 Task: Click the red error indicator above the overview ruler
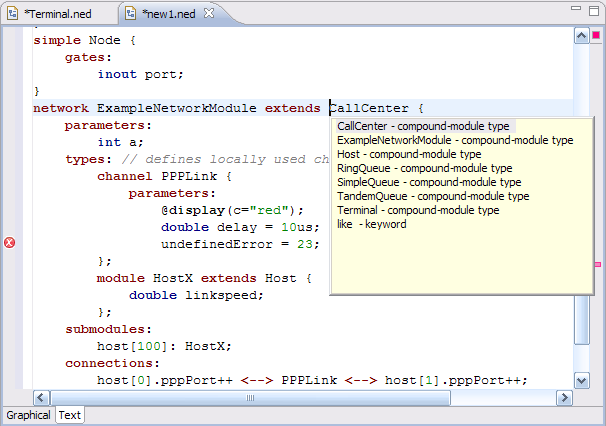pos(596,35)
